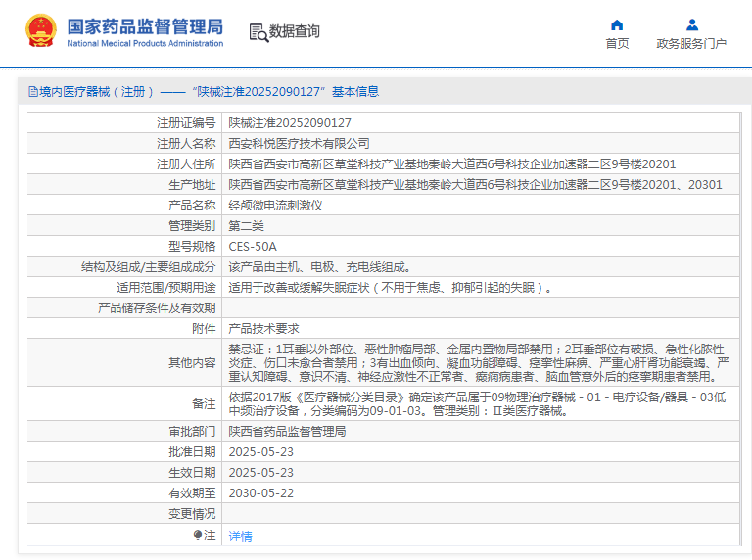Select registration number 陕械注准20252090127 cell
Viewport: 752px width, 560px height.
290,123
